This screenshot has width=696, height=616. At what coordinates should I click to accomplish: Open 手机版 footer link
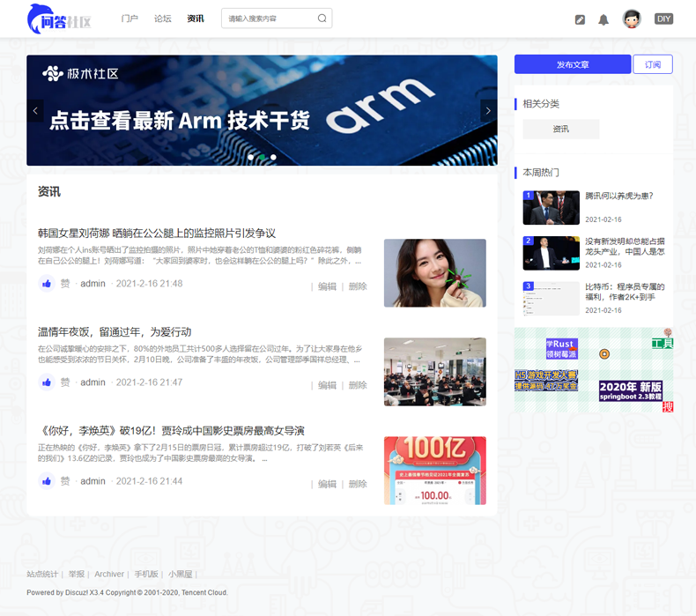[x=146, y=574]
